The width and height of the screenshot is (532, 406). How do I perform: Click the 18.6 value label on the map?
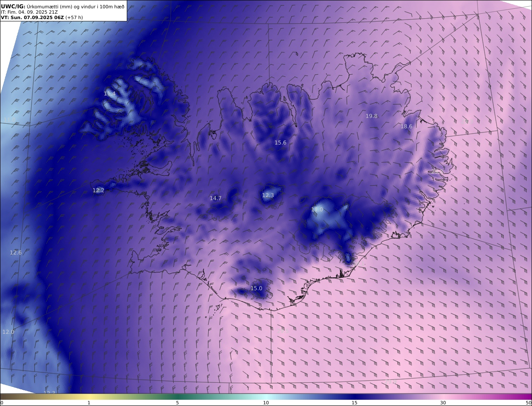tap(406, 127)
